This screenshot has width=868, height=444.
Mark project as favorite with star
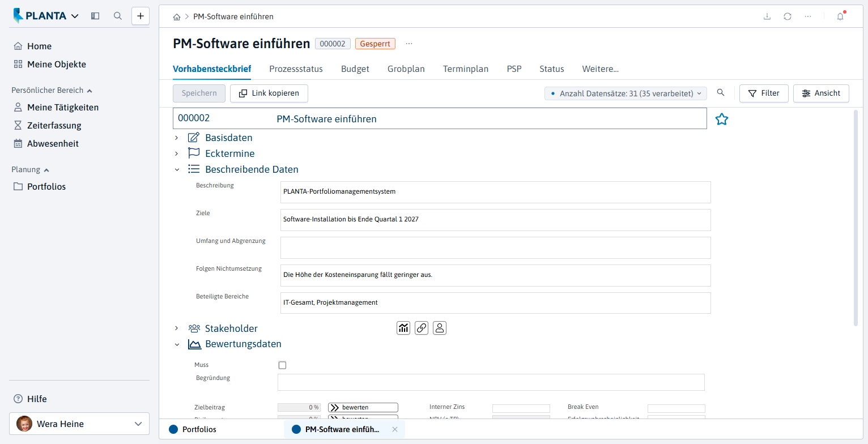pyautogui.click(x=721, y=119)
